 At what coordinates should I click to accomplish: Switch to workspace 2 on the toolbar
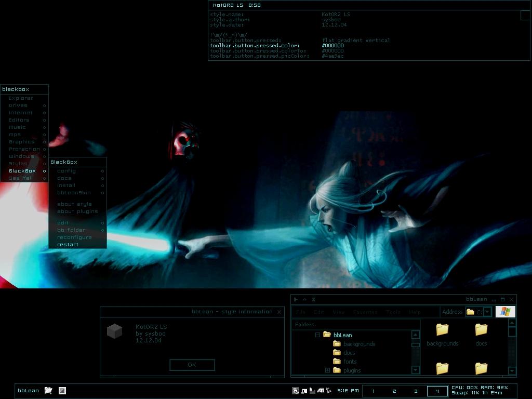394,391
